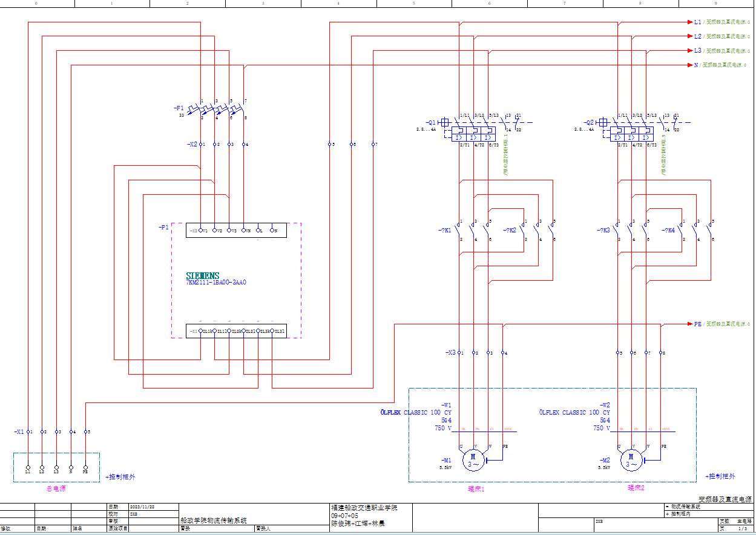Select the K1 contactor main contacts
The image size is (756, 535).
[474, 231]
